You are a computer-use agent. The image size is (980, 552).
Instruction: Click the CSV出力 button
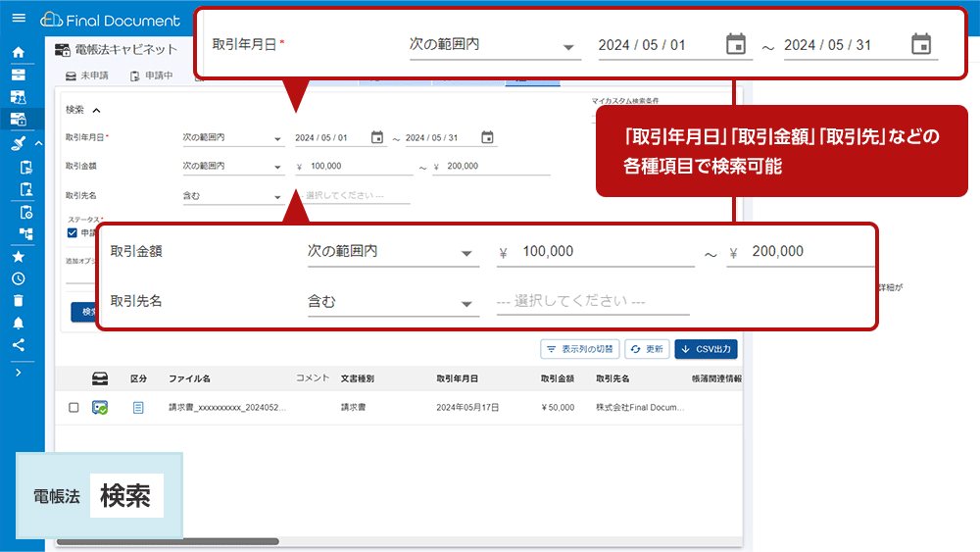(x=707, y=349)
